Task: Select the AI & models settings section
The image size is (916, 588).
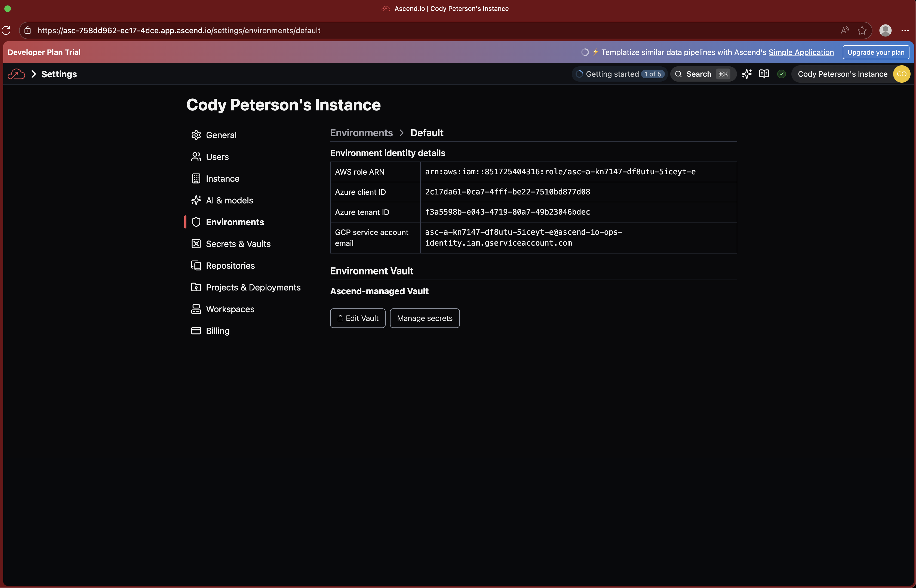Action: pos(229,200)
